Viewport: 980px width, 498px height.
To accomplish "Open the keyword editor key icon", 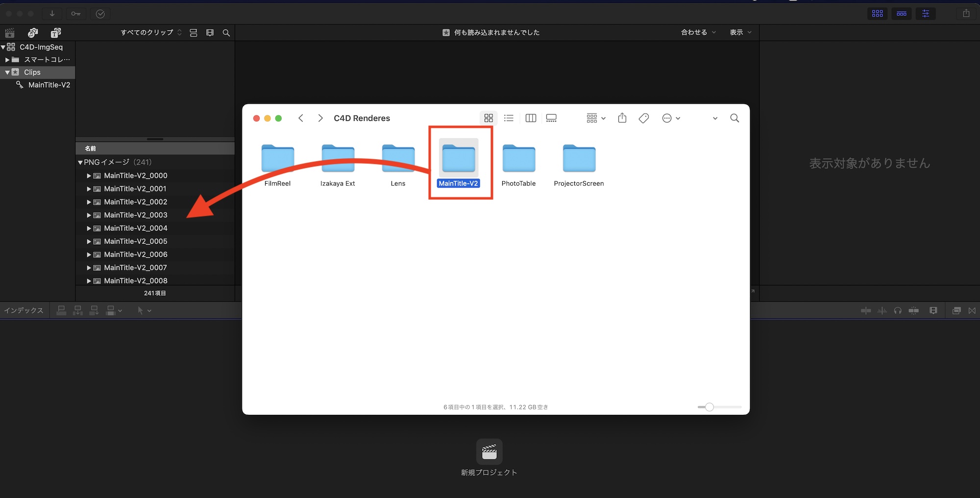I will click(76, 14).
